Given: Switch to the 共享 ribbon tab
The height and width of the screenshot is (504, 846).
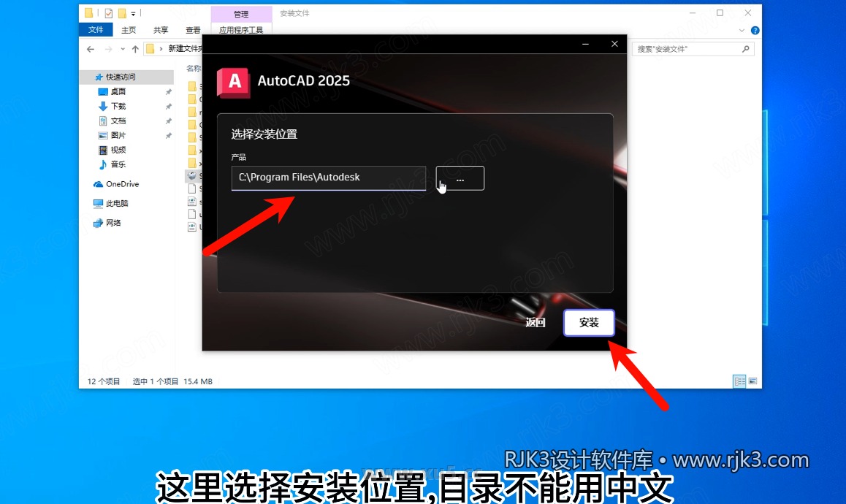Looking at the screenshot, I should click(160, 30).
